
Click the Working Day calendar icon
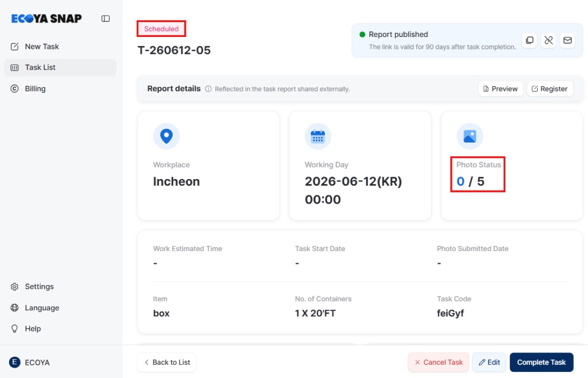(x=318, y=136)
